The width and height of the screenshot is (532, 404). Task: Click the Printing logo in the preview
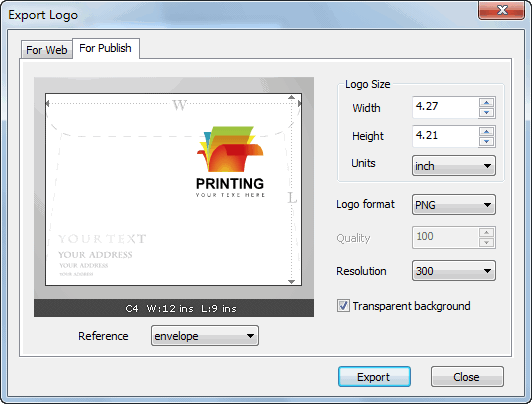[x=230, y=161]
